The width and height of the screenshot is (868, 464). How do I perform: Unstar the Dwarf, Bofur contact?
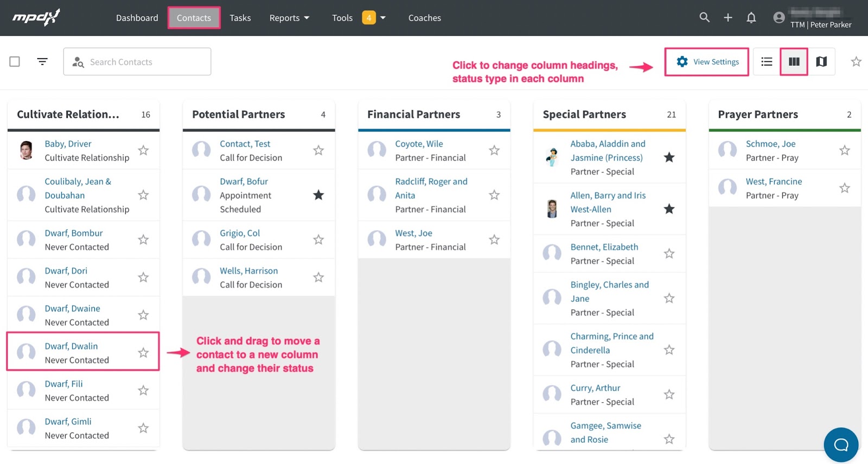coord(318,195)
